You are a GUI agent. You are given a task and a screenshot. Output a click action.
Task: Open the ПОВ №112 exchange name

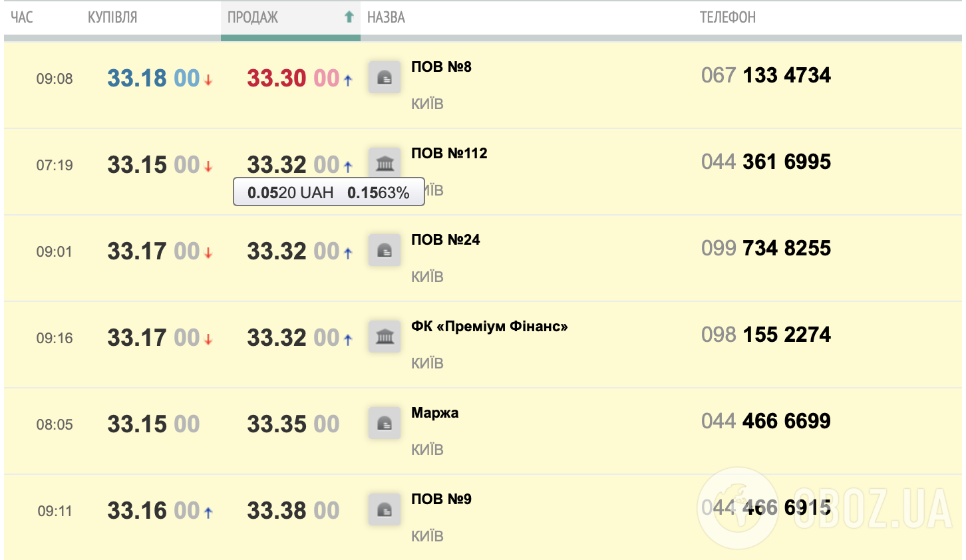449,153
